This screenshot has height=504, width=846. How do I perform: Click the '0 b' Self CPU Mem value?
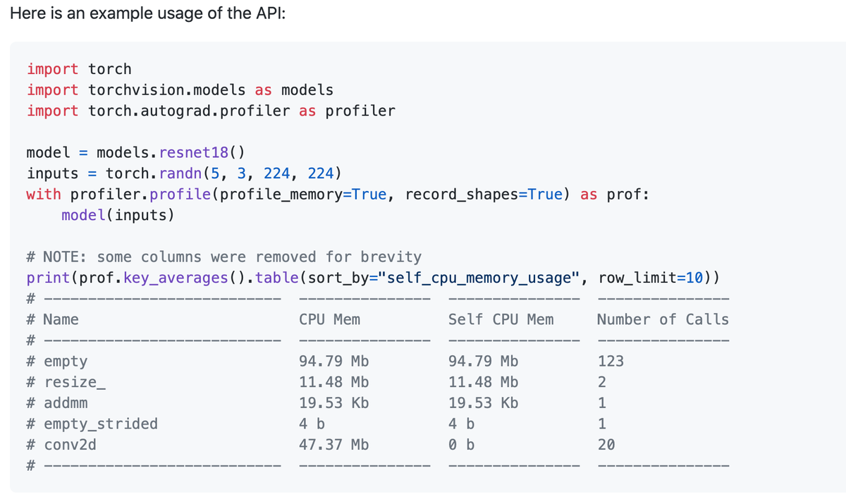coord(462,445)
